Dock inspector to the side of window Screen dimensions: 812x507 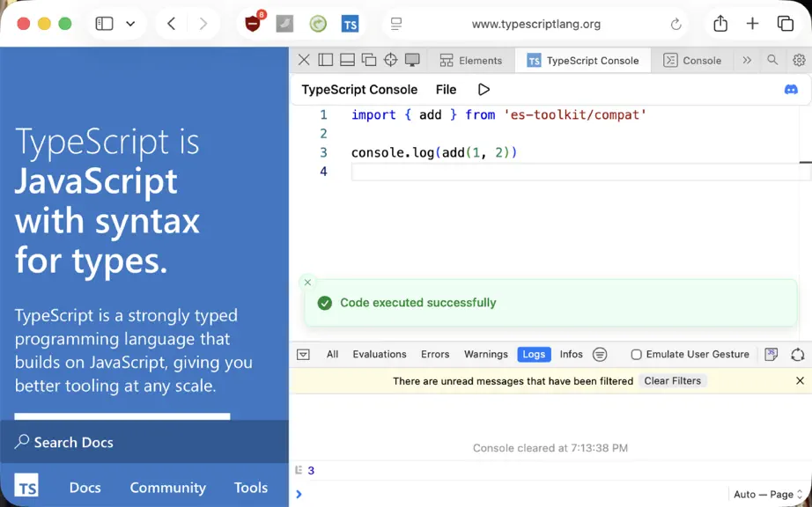326,60
